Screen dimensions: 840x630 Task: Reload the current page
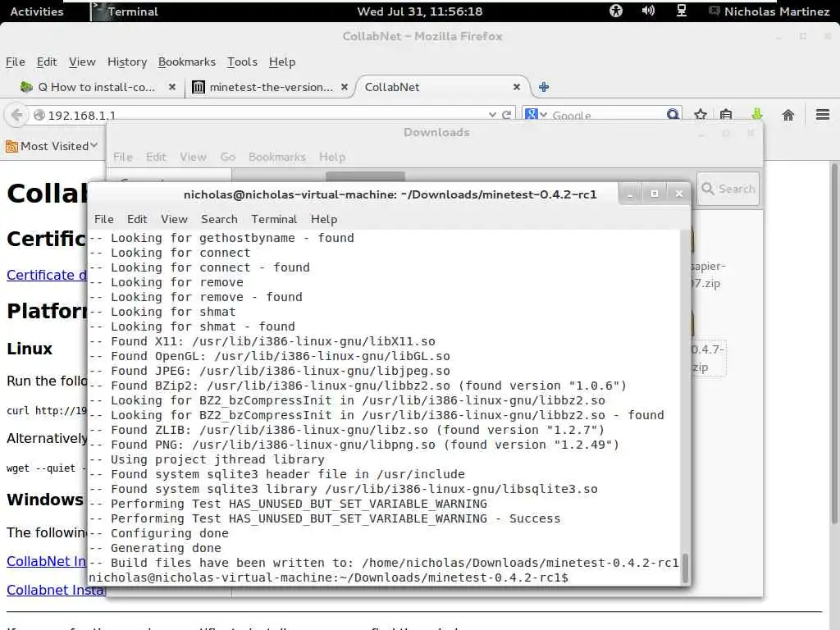tap(506, 115)
